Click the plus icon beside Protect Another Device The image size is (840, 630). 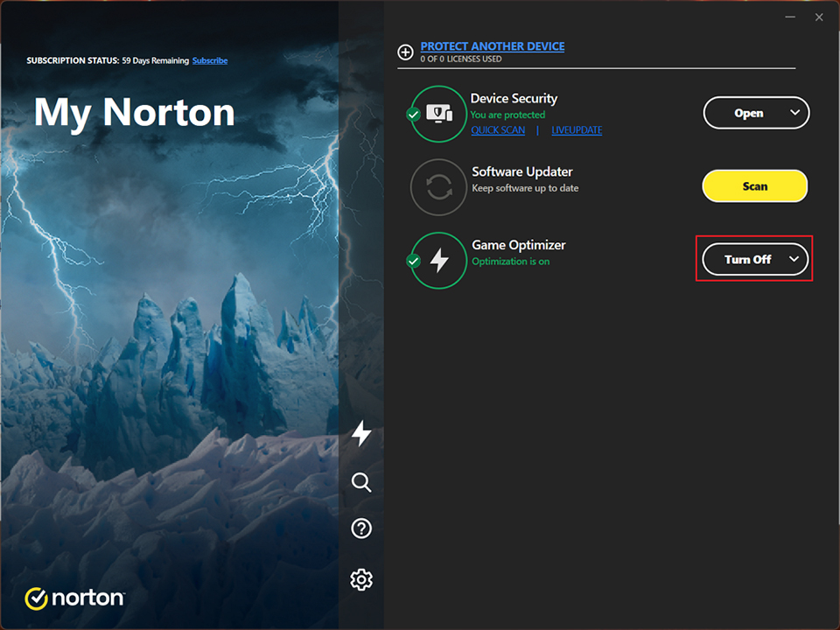pos(405,52)
